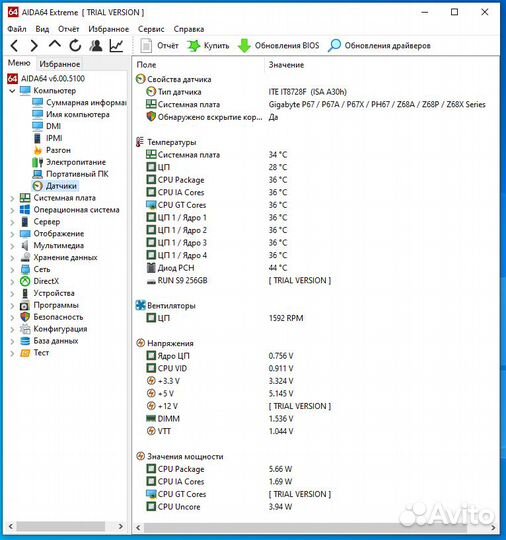
Task: Open the Отчёт menu in menu bar
Action: [x=69, y=29]
